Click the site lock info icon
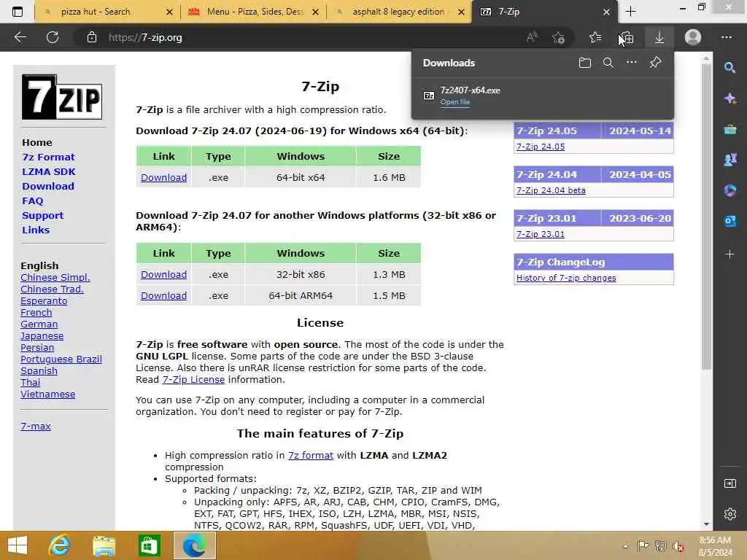The width and height of the screenshot is (747, 560). click(92, 37)
